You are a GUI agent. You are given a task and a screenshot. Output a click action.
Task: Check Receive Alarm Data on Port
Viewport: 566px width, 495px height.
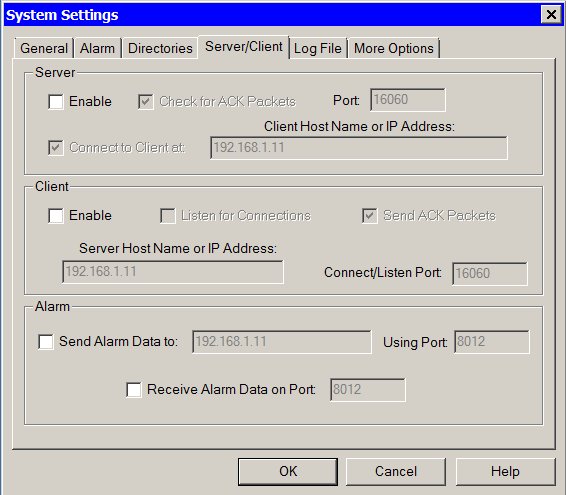tap(134, 390)
